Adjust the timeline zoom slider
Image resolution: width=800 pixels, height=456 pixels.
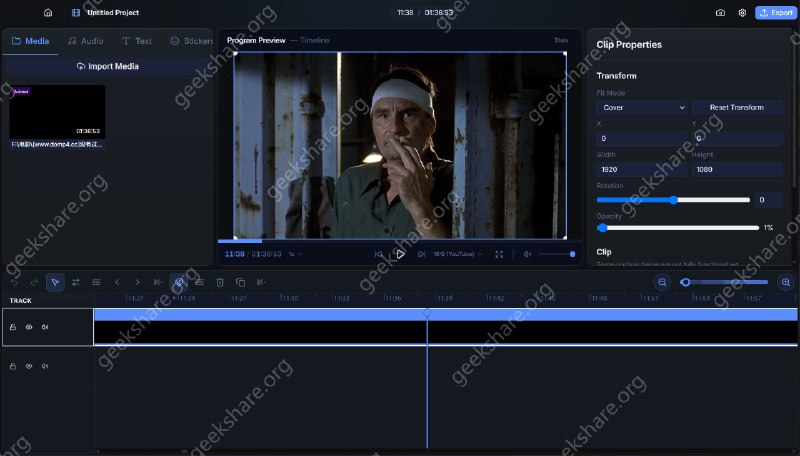click(x=724, y=282)
